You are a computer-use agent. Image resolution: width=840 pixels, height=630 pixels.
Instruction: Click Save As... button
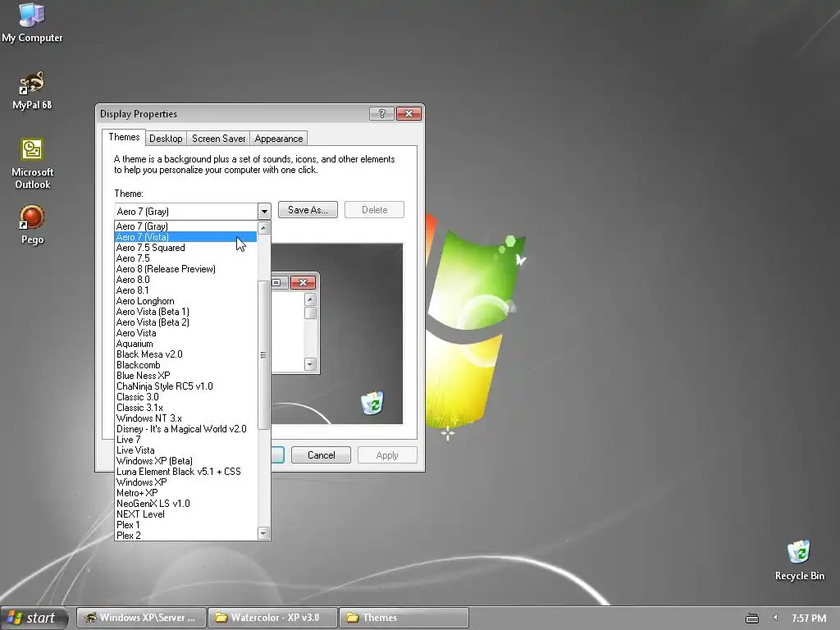pos(308,210)
